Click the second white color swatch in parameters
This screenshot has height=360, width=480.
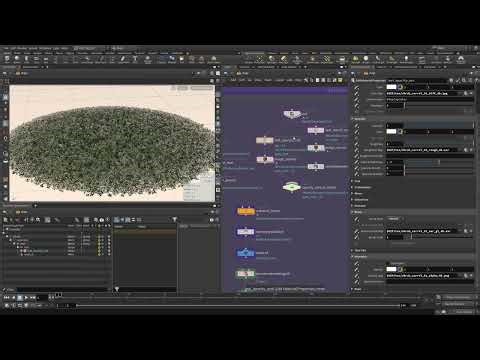391,131
